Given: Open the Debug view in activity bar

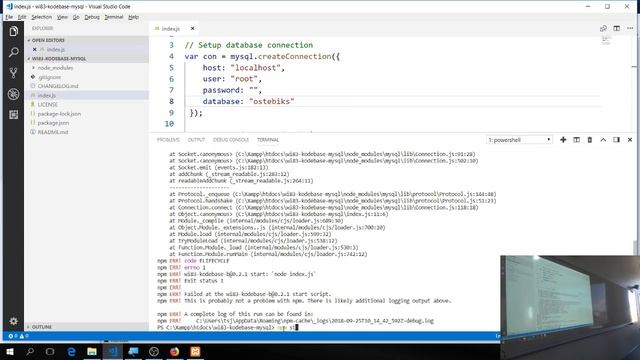Looking at the screenshot, I should click(13, 94).
